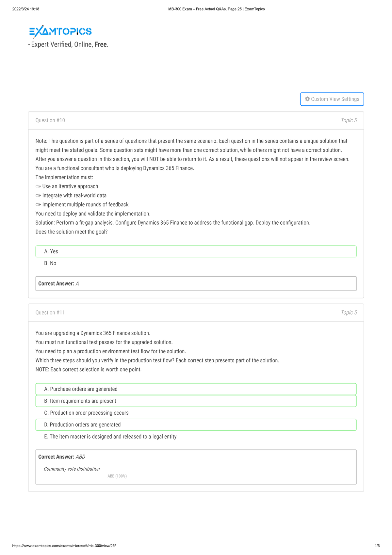Click the arrow icon before 'Use an iterative approach'
This screenshot has height=555, width=392.
pyautogui.click(x=38, y=186)
